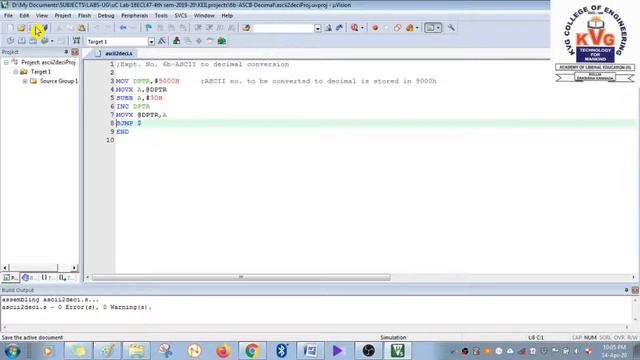Switch to the Functions tab at panel bottom
This screenshot has width=640, height=360.
click(x=48, y=278)
